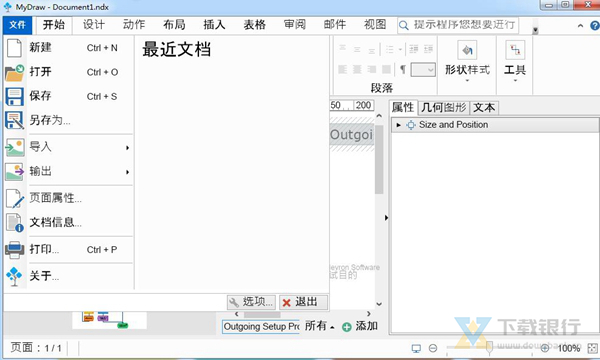Click the Size and Position crosshair icon
600x360 pixels.
tap(411, 125)
